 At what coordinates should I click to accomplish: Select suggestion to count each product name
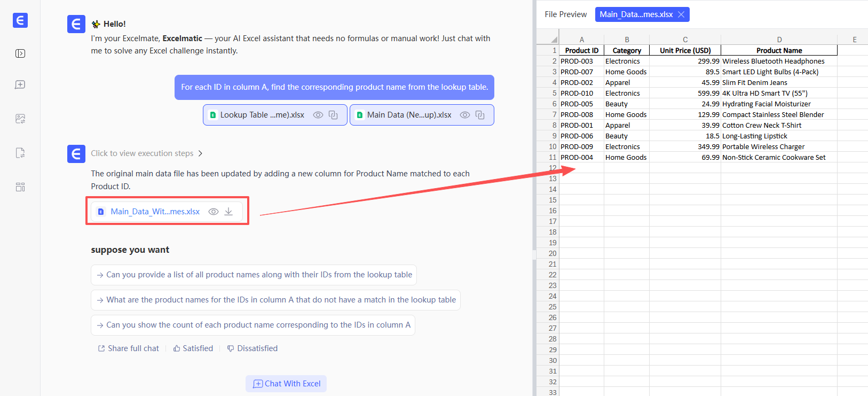point(253,325)
